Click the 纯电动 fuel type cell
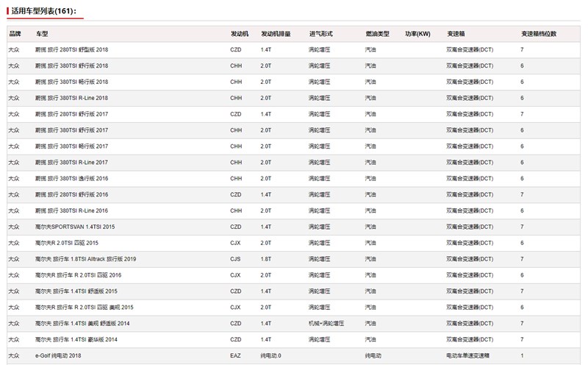The width and height of the screenshot is (588, 365). pos(373,355)
